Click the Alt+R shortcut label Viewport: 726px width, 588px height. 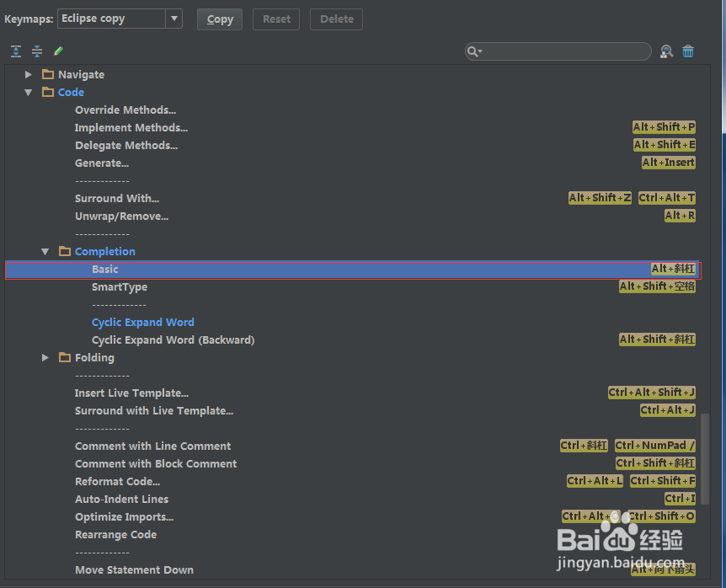tap(680, 216)
